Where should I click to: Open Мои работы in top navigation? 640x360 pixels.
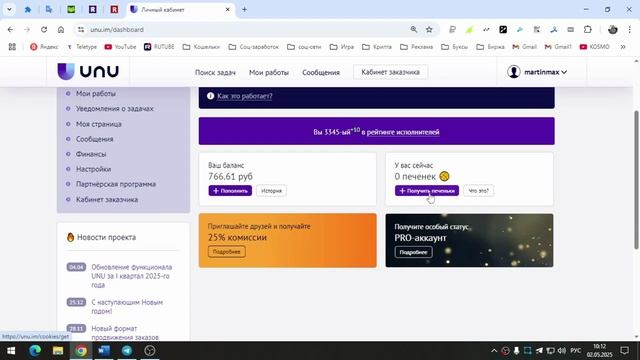click(x=269, y=72)
